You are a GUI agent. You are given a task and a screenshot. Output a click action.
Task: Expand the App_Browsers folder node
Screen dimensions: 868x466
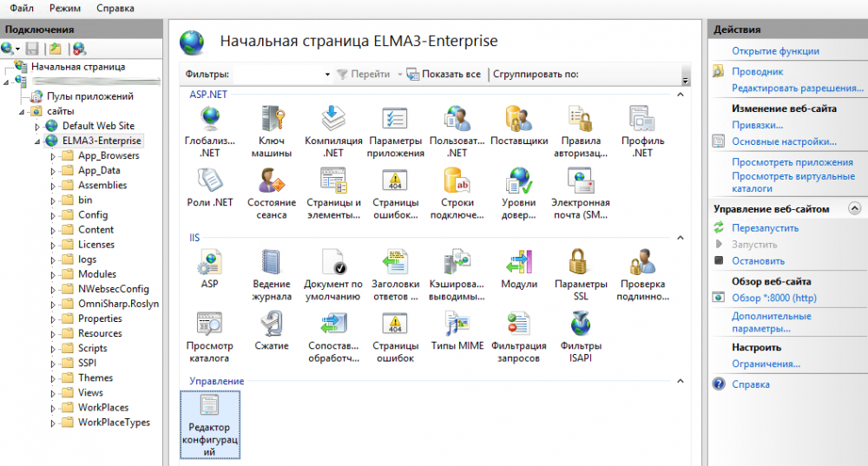53,156
